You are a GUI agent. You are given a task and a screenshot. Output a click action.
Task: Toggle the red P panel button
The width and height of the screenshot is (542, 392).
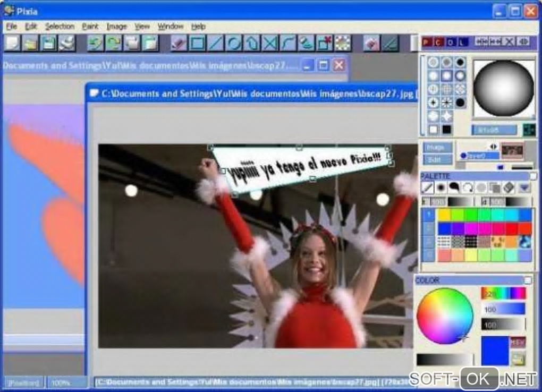pos(427,42)
